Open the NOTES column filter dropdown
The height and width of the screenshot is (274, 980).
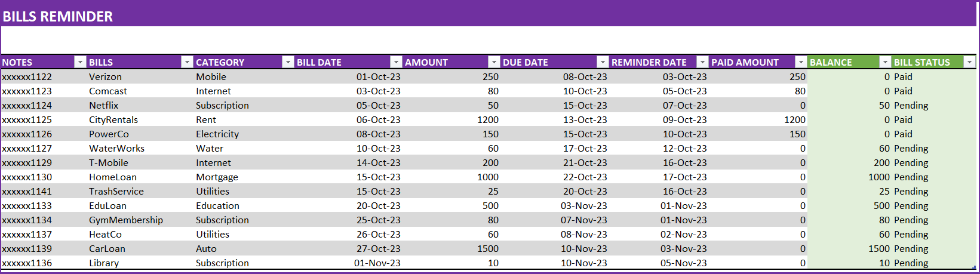coord(80,62)
